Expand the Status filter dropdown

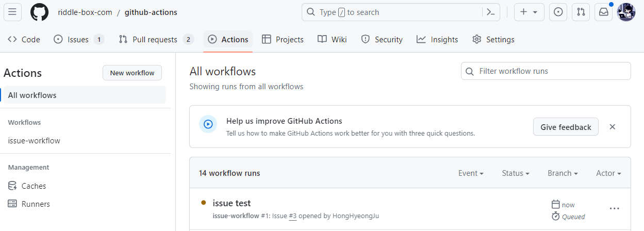[x=516, y=173]
